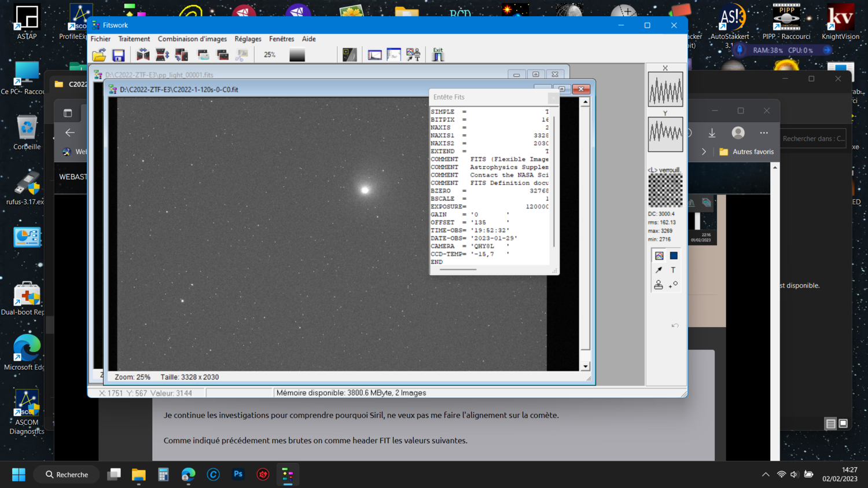Expand the favorites overflow chevron in browser

coord(704,152)
